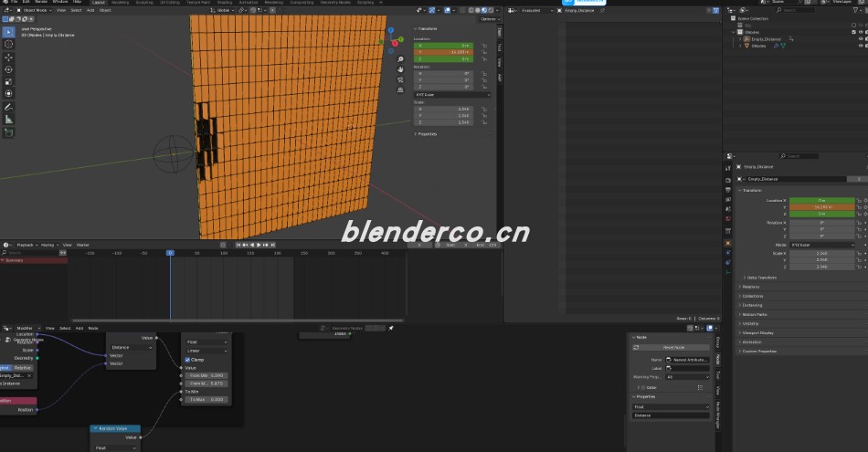Toggle lock for Scale Z in sidebar
The width and height of the screenshot is (868, 452).
tap(484, 122)
